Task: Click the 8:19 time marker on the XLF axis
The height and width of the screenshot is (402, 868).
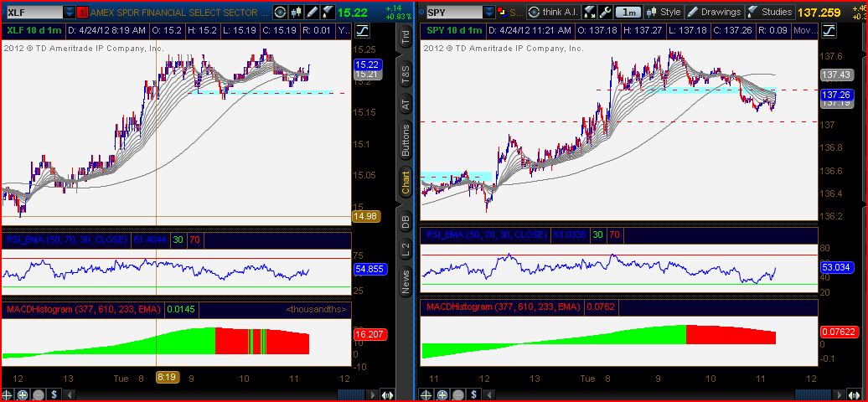Action: [167, 379]
